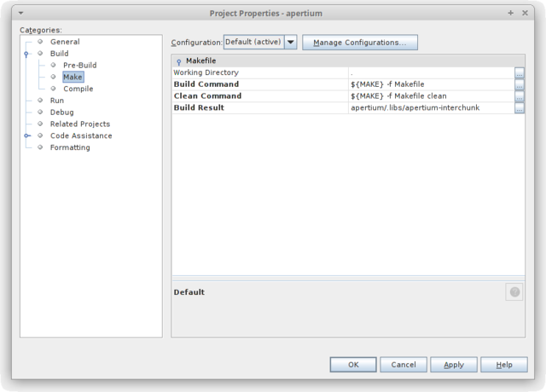The image size is (546, 392).
Task: Click the Build Command value field
Action: (x=430, y=85)
